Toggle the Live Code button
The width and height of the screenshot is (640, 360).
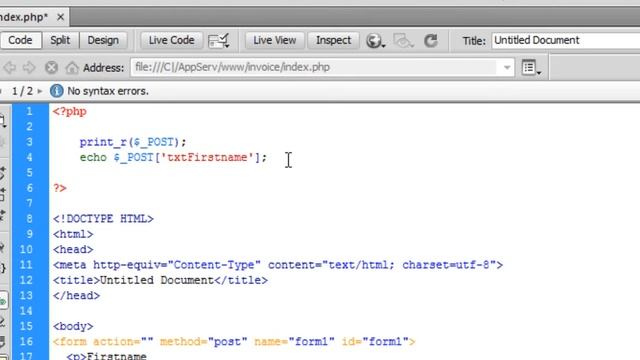tap(171, 40)
